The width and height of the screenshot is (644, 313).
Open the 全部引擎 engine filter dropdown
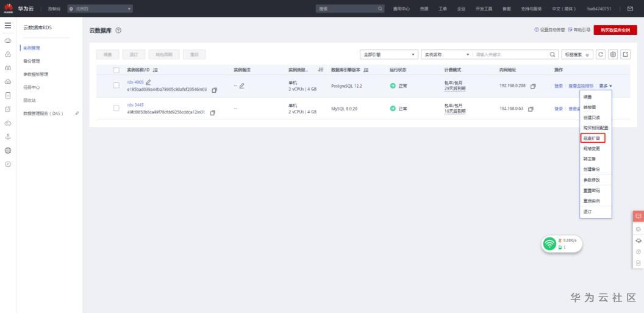[x=389, y=55]
